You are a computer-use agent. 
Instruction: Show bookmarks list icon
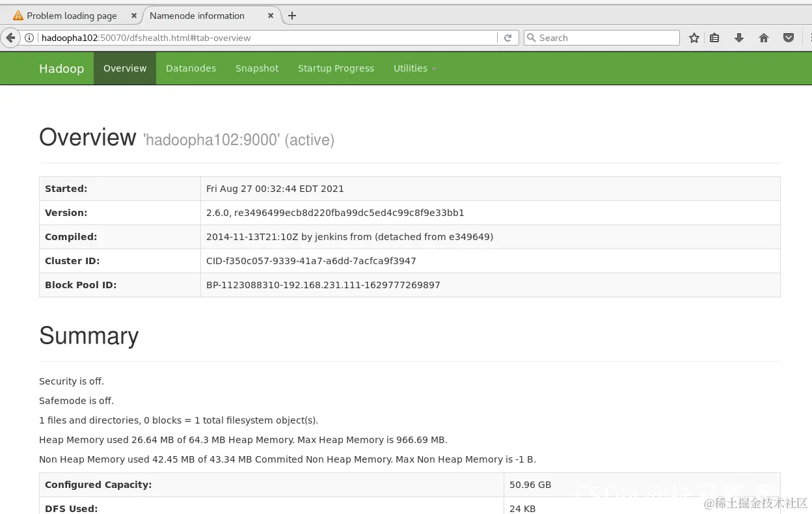click(714, 38)
